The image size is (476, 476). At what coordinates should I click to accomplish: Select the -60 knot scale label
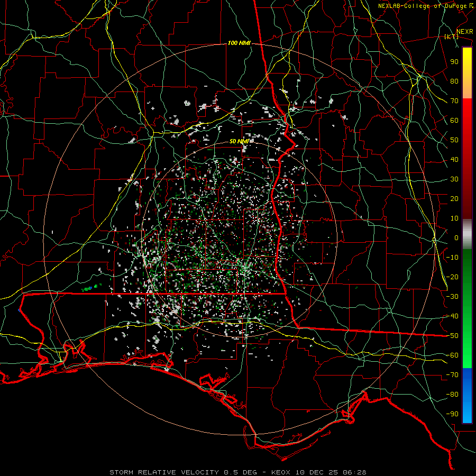pos(452,355)
